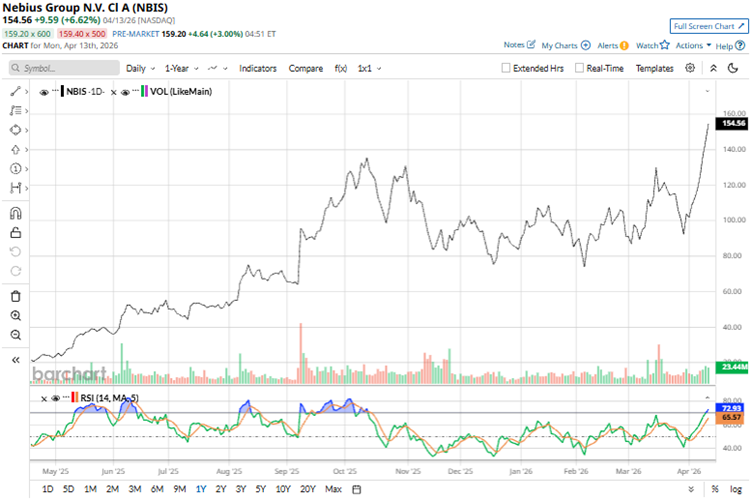Open the Templates menu
Screen dimensions: 752x500
pyautogui.click(x=654, y=68)
